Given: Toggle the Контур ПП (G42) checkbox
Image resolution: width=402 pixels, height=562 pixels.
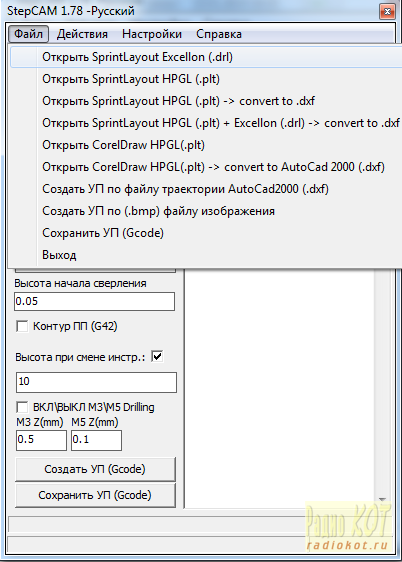Looking at the screenshot, I should tap(22, 327).
